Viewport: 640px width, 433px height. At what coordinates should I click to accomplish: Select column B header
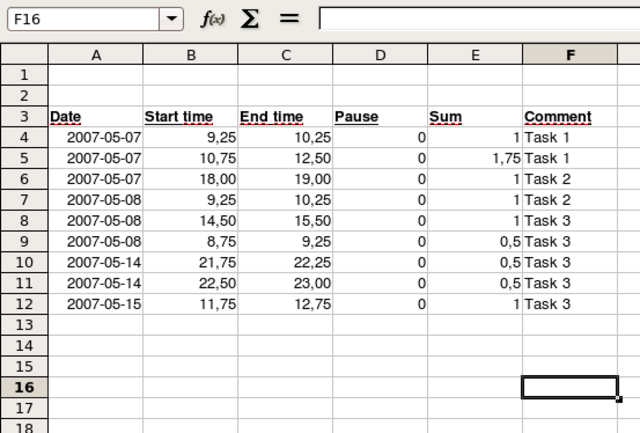point(191,55)
